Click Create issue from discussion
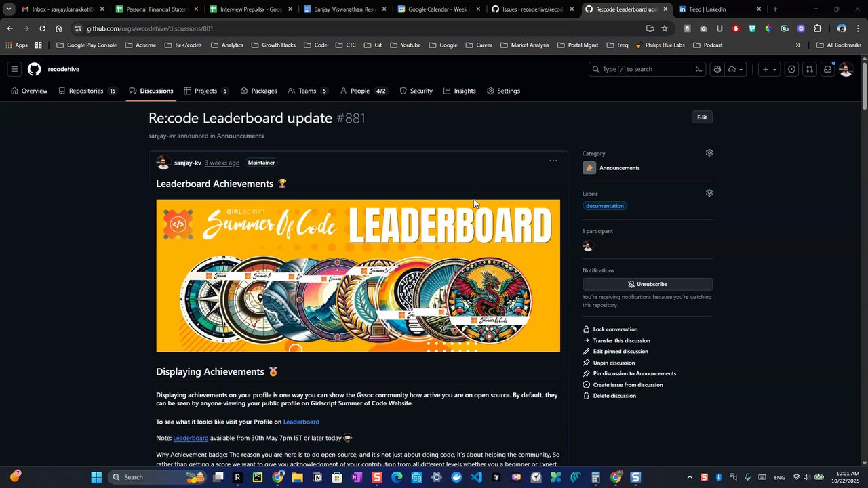Viewport: 868px width, 488px height. (x=623, y=385)
